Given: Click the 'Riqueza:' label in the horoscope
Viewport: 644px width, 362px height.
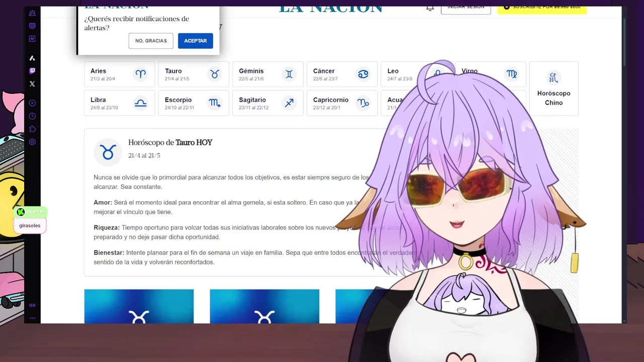Looking at the screenshot, I should 107,228.
